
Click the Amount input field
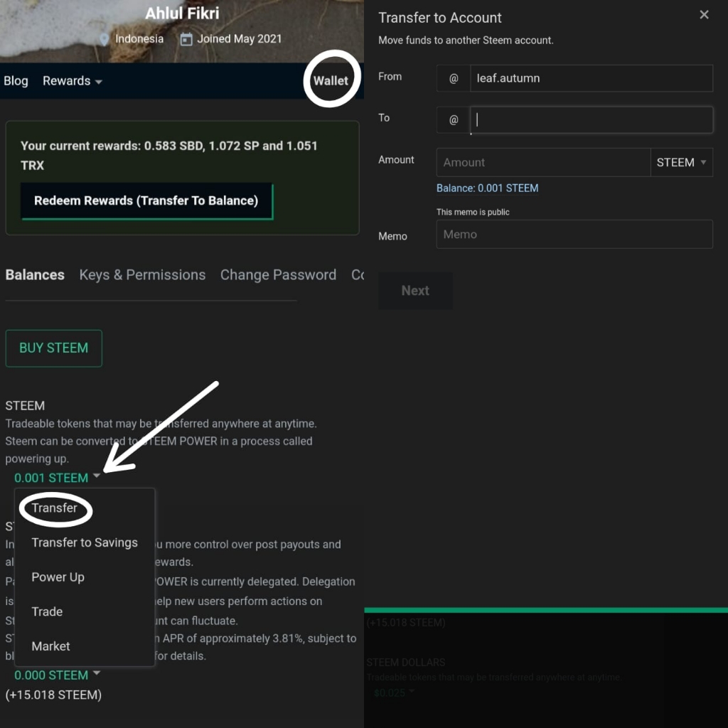(543, 163)
